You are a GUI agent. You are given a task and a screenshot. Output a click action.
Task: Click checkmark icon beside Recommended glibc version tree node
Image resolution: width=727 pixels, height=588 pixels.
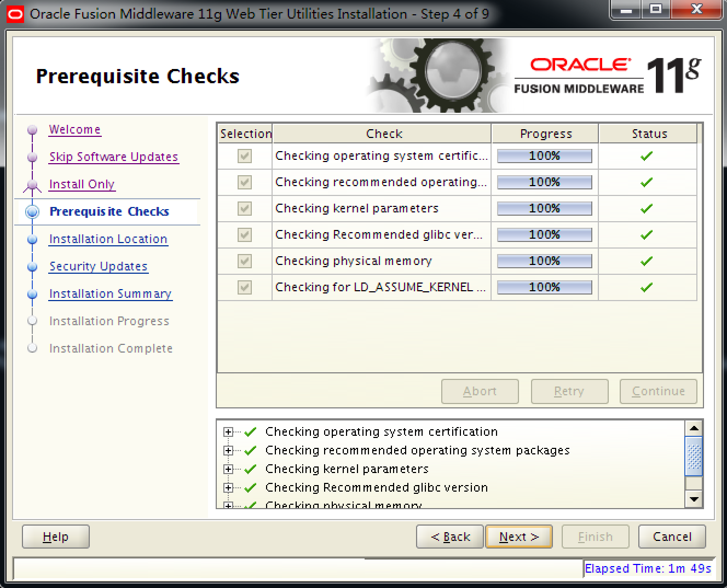[251, 488]
